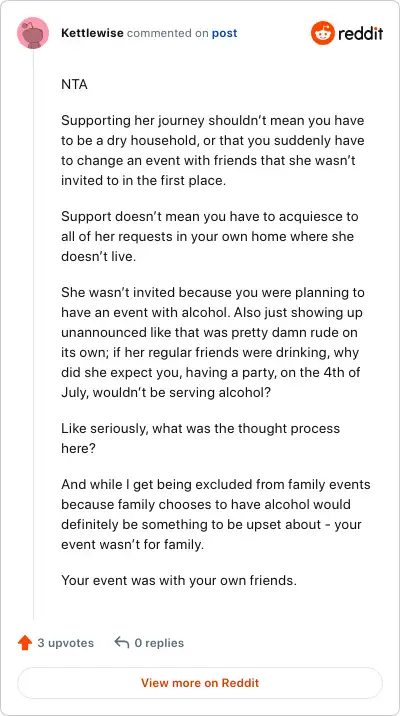Click paragraph about excluded family events
Image resolution: width=400 pixels, height=716 pixels.
216,514
